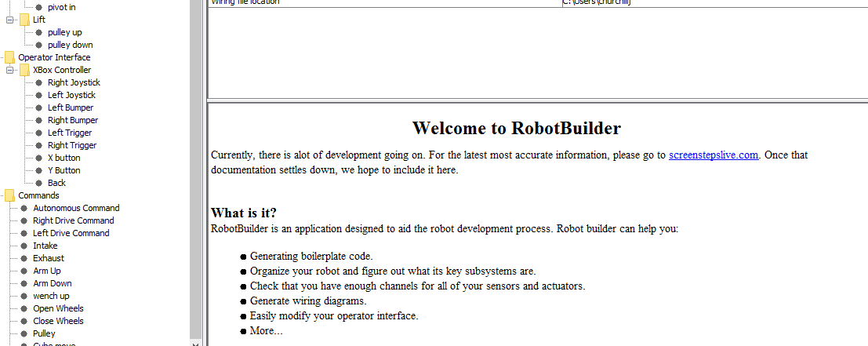Select the Close Wheels command
868x346 pixels.
[x=59, y=321]
